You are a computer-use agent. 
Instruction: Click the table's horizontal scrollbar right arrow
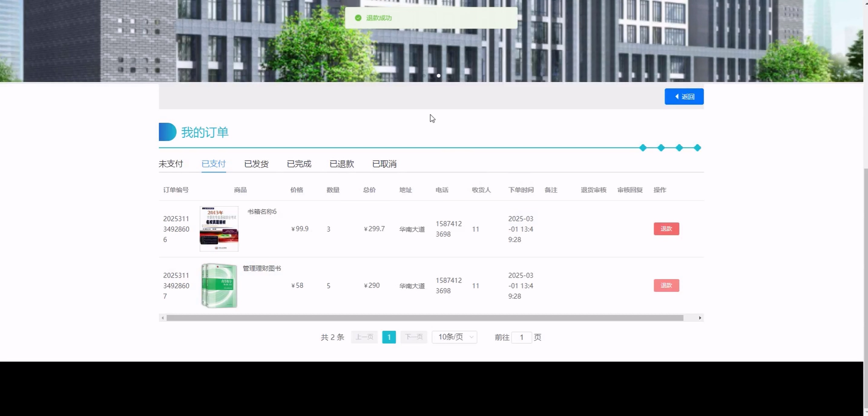(700, 318)
